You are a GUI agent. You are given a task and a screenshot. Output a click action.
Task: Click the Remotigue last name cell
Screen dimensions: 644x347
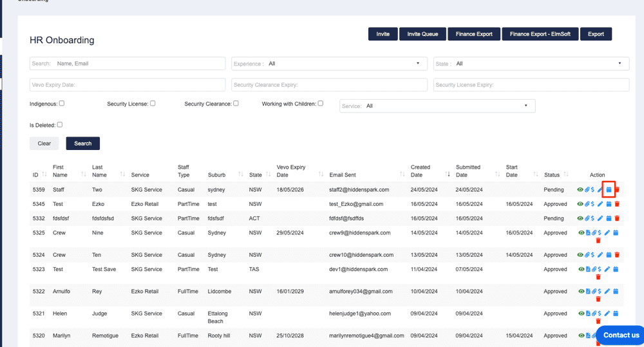105,336
